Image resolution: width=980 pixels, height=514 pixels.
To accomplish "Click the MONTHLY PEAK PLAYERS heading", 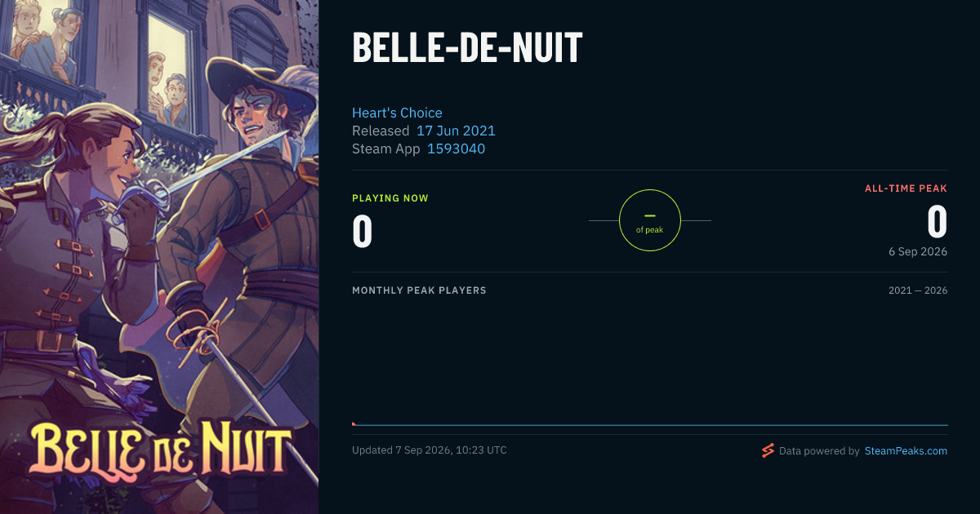I will 419,290.
